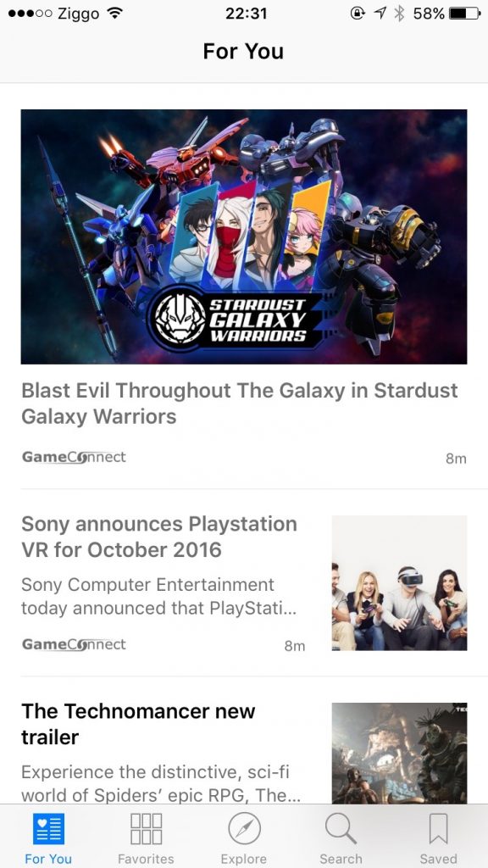This screenshot has height=868, width=488.
Task: Open 'The Technomancer new trailer' headline
Action: [138, 724]
